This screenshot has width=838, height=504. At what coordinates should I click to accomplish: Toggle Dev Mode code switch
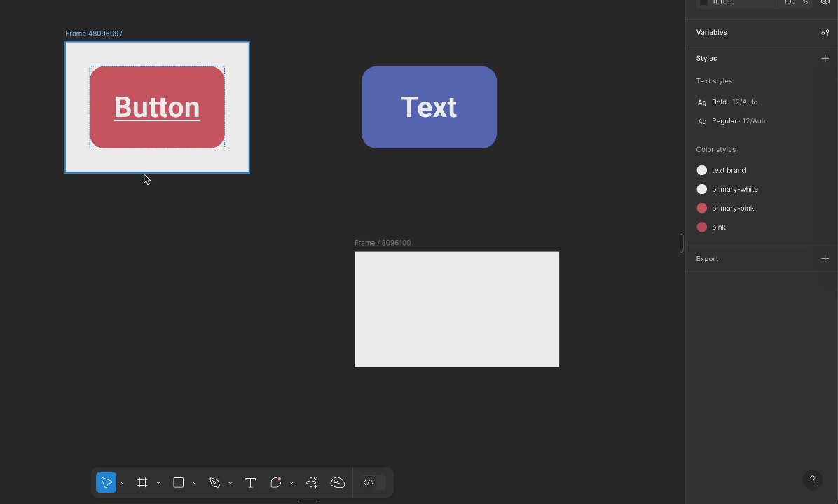point(373,482)
